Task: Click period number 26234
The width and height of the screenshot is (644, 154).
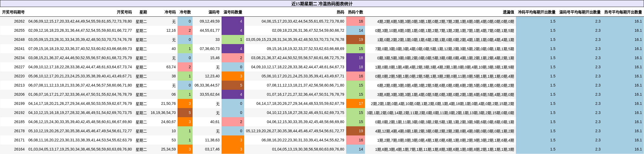Action: tap(19, 58)
